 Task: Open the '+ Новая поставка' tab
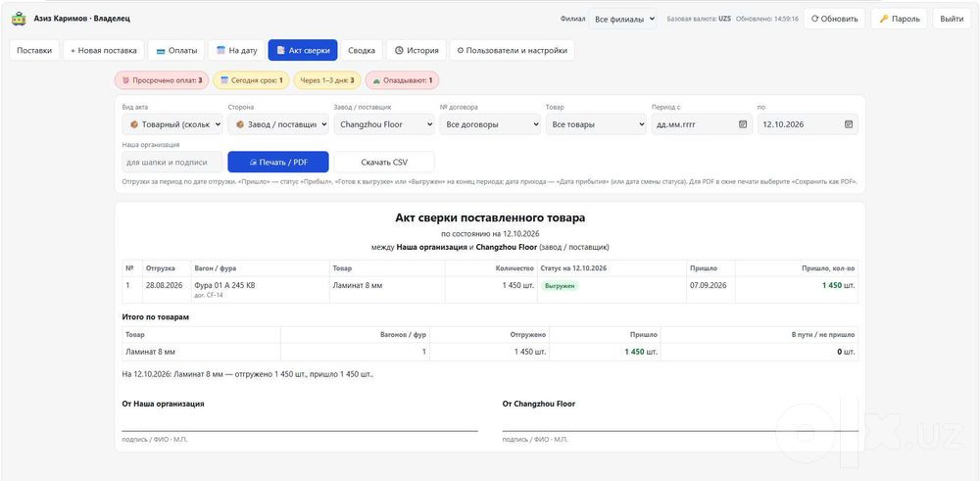(x=103, y=51)
